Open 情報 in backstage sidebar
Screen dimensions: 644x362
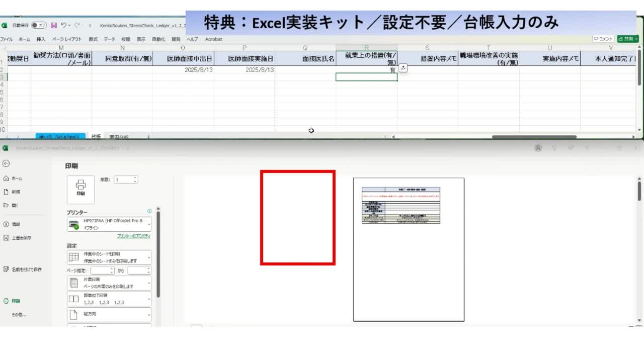[x=12, y=224]
